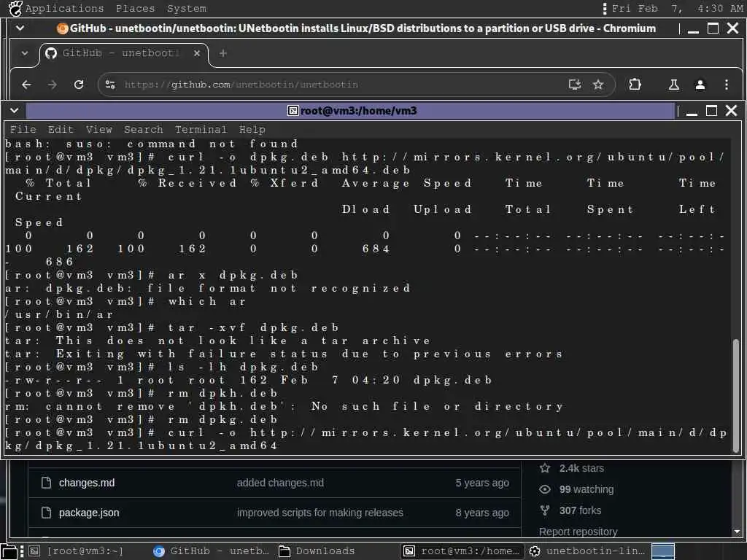Click Report repository link

[x=578, y=532]
